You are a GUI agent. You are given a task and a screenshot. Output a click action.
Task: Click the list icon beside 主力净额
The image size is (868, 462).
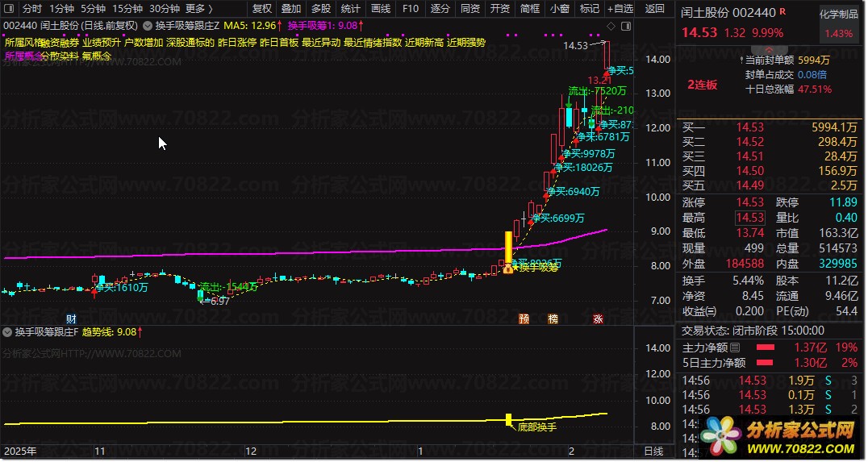click(x=735, y=348)
